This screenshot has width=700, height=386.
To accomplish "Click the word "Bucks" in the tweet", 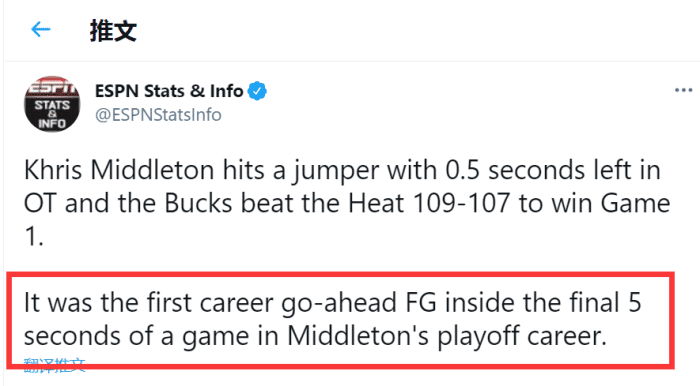I will 198,203.
